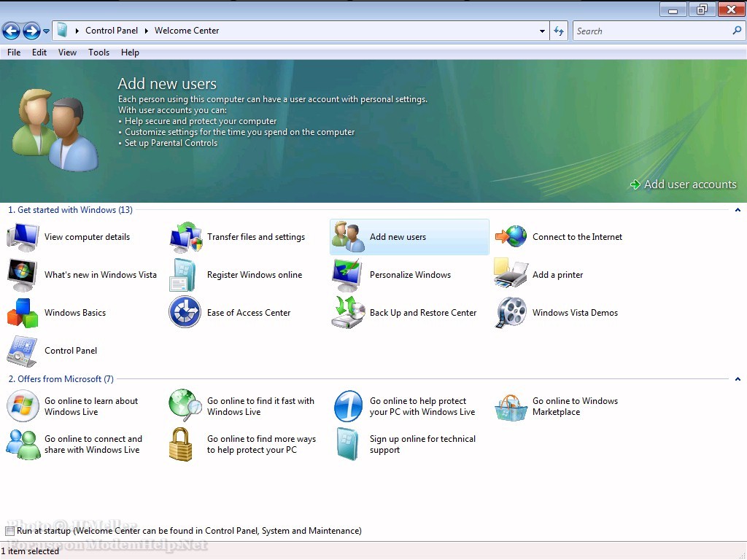Image resolution: width=747 pixels, height=560 pixels.
Task: Select the "Back Up and Restore Center" label
Action: click(423, 313)
